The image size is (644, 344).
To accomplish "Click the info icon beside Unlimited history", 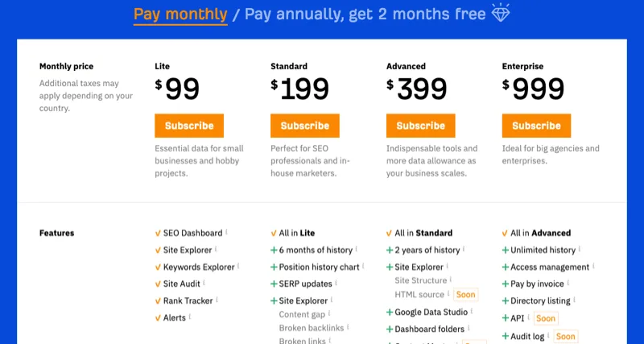I will (580, 249).
